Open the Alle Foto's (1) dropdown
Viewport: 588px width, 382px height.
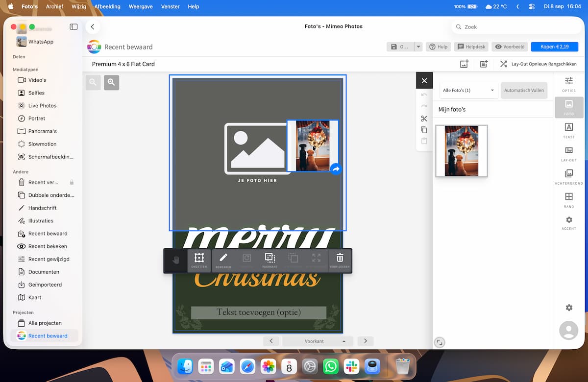(469, 90)
